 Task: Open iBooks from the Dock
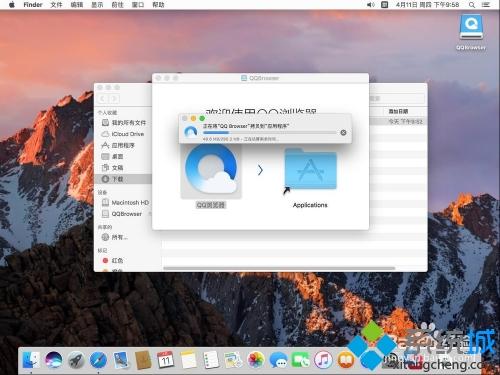point(346,360)
